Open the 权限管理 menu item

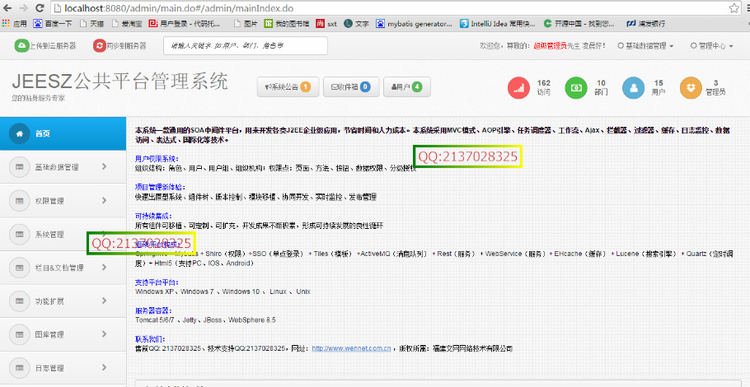click(x=63, y=200)
